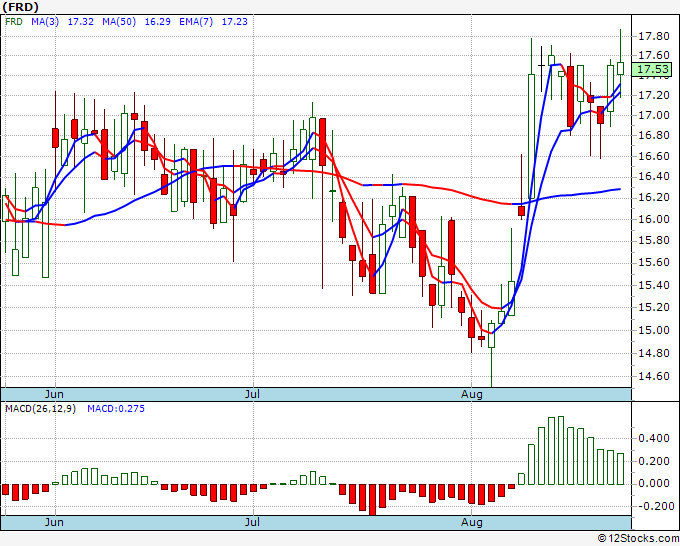Click the 16.20 price axis label
Viewport: 680px width, 546px height.
click(654, 198)
